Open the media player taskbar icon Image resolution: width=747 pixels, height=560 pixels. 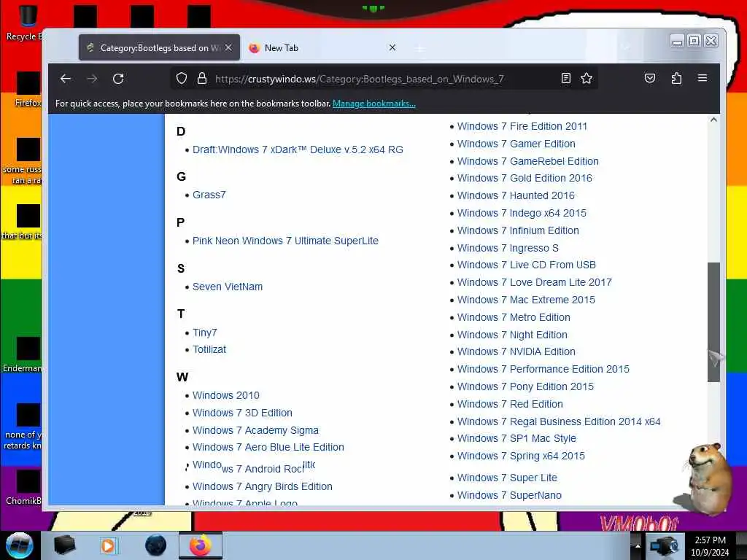108,545
